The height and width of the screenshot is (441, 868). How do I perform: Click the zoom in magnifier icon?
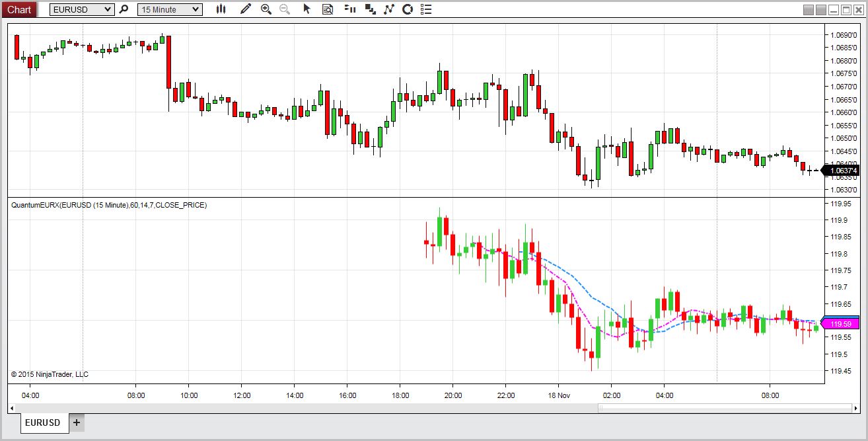[x=266, y=9]
